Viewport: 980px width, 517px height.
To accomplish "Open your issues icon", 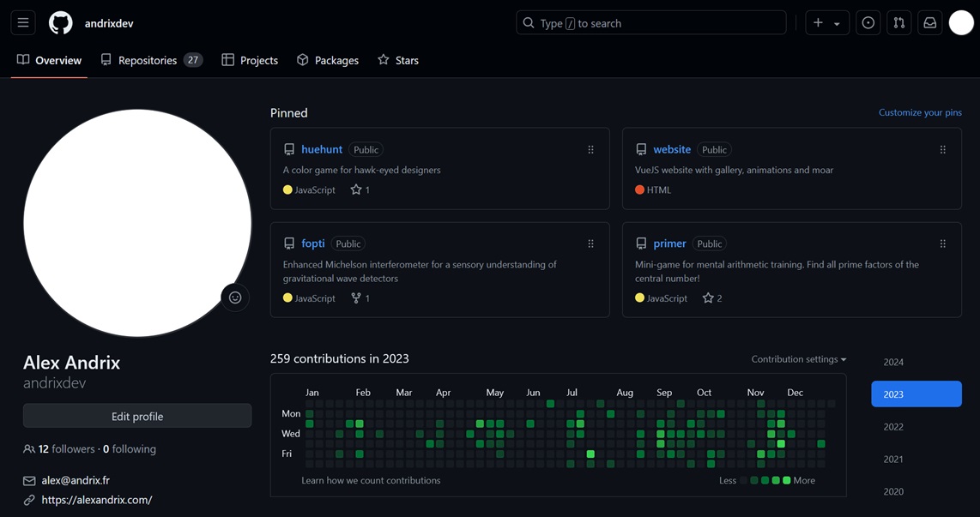I will 868,22.
